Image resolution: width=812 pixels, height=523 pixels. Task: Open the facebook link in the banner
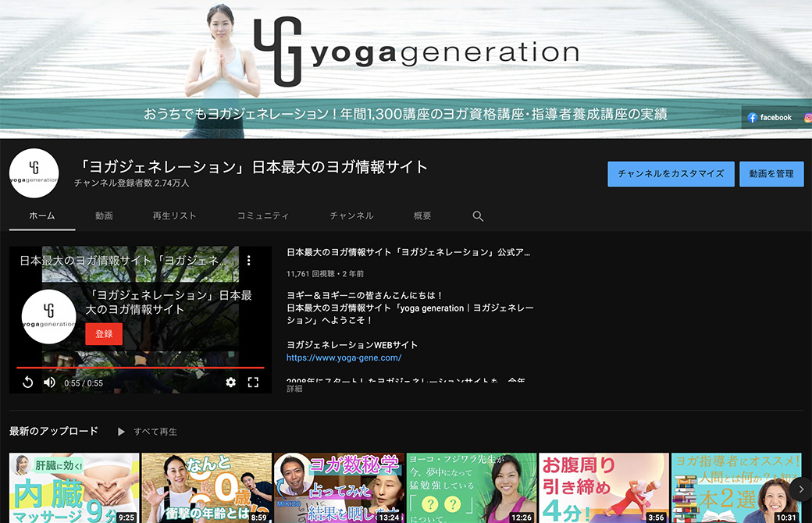pos(769,117)
